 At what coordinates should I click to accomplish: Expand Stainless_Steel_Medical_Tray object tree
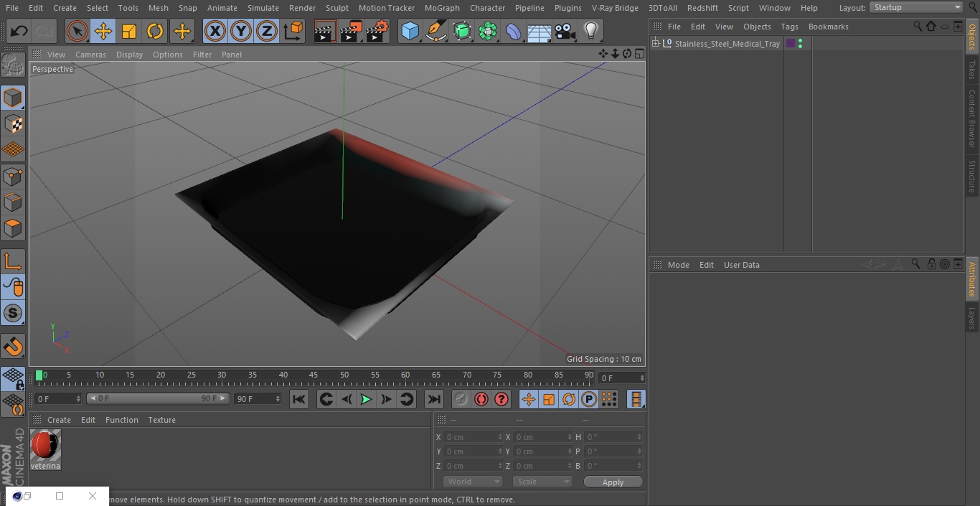click(655, 43)
